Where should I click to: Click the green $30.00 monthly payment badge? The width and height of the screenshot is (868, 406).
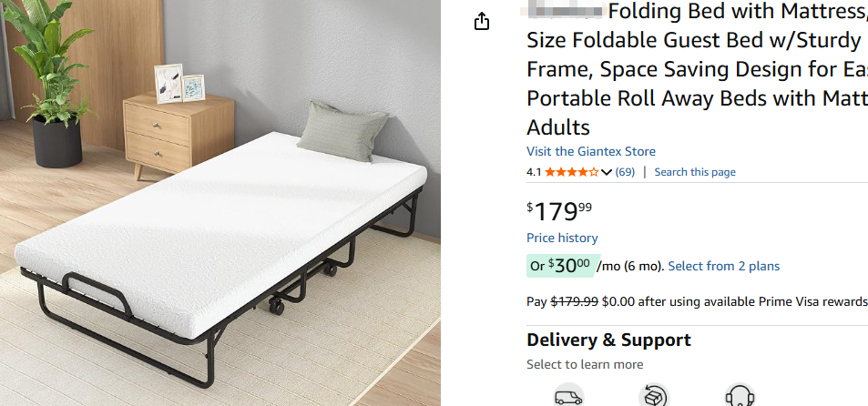pyautogui.click(x=560, y=266)
